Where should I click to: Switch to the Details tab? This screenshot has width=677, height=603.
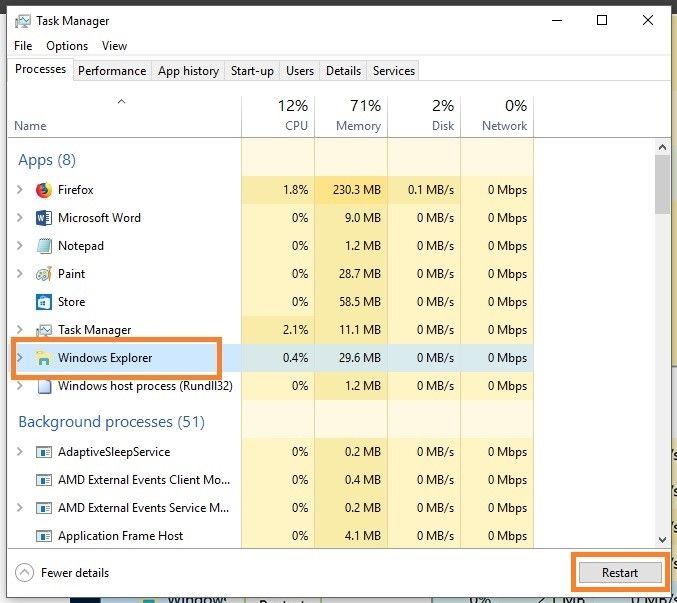(x=343, y=71)
